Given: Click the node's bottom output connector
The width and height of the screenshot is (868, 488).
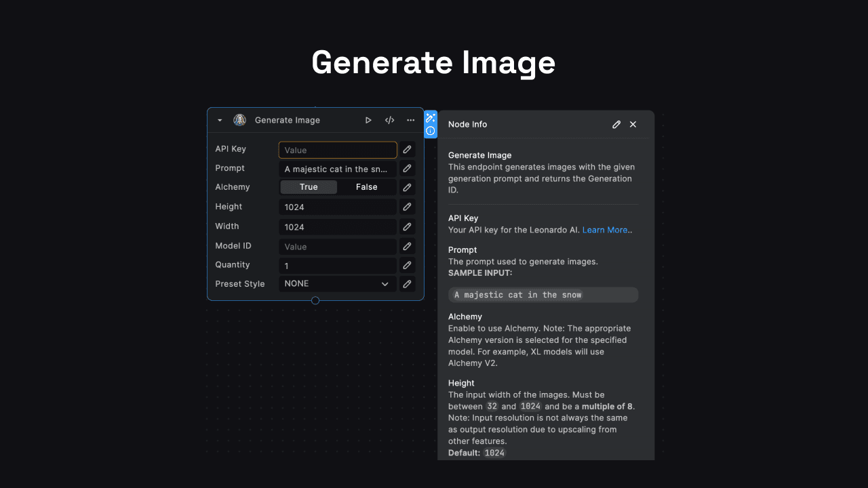Looking at the screenshot, I should 315,300.
